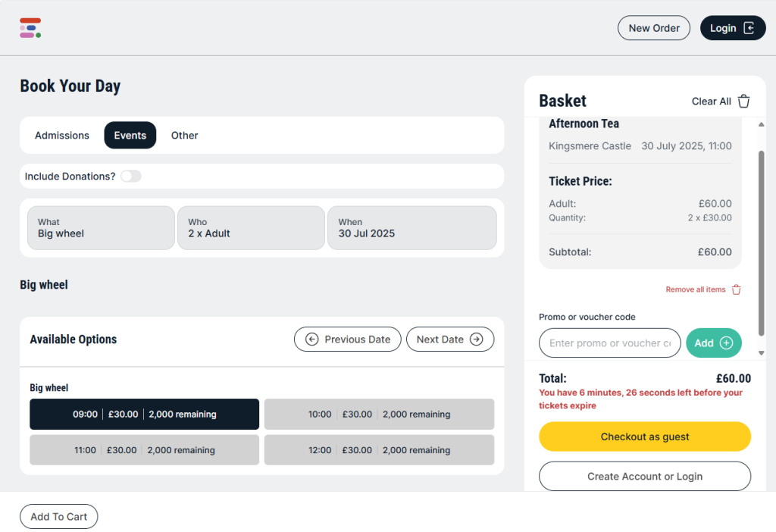Click the Login arrow icon
The width and height of the screenshot is (776, 532).
tap(749, 28)
